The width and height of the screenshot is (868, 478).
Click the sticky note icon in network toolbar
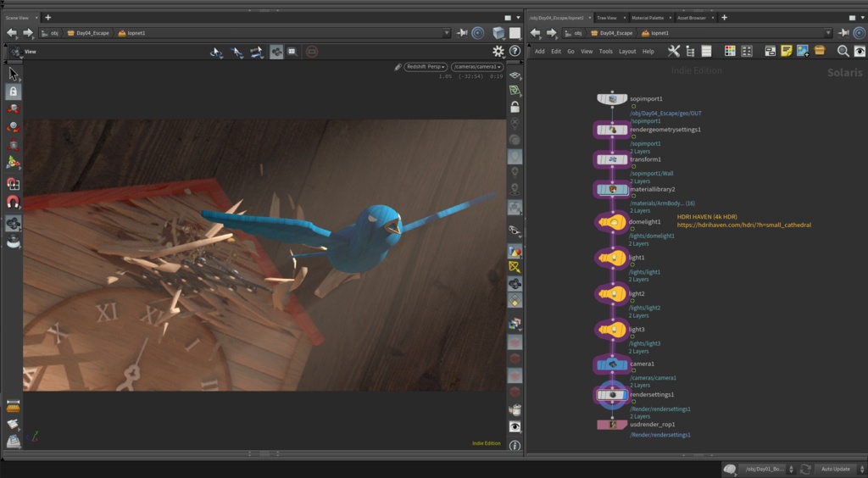point(786,51)
